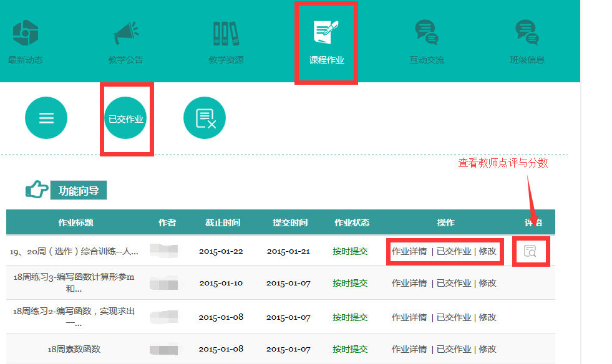Open the 最新动态 navigation icon
Viewport: 612px width, 364px height.
coord(26,33)
